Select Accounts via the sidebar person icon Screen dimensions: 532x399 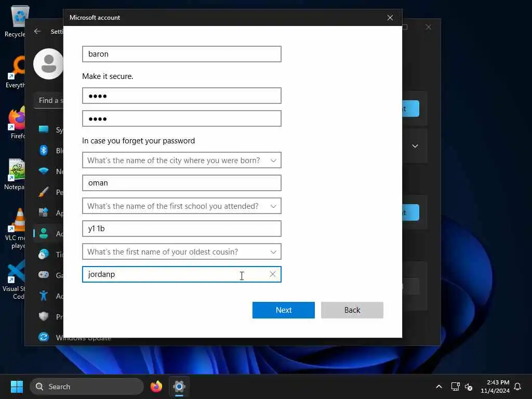point(44,233)
